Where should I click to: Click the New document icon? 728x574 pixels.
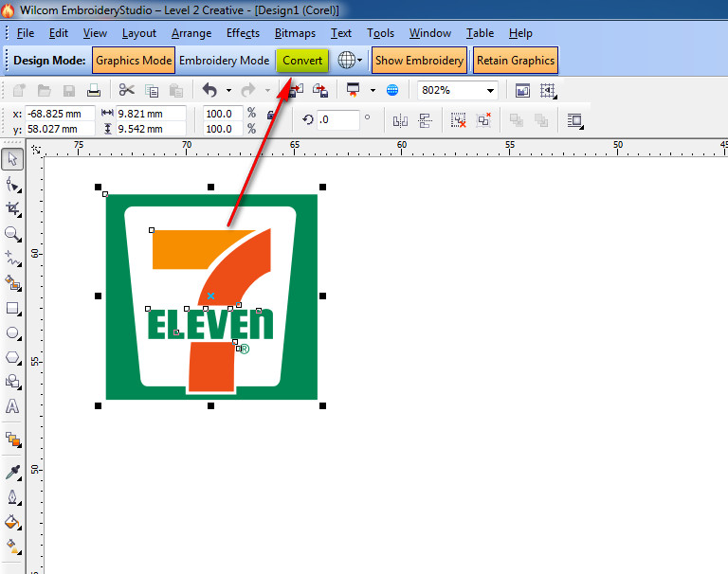(x=19, y=90)
